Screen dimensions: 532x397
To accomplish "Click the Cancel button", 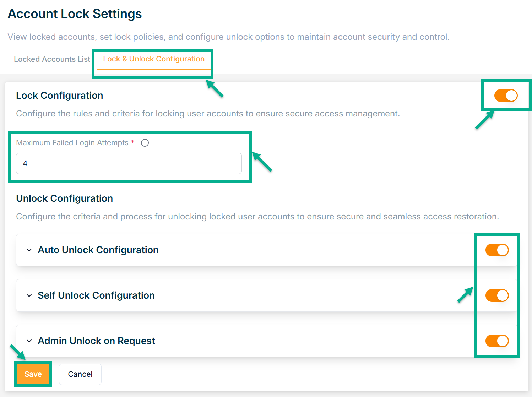I will [80, 374].
